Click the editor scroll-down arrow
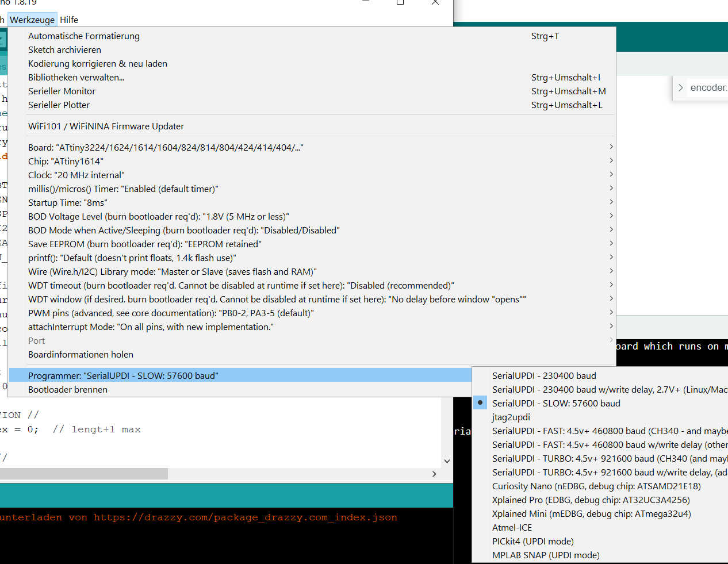Screen dimensions: 728x564 pyautogui.click(x=447, y=461)
